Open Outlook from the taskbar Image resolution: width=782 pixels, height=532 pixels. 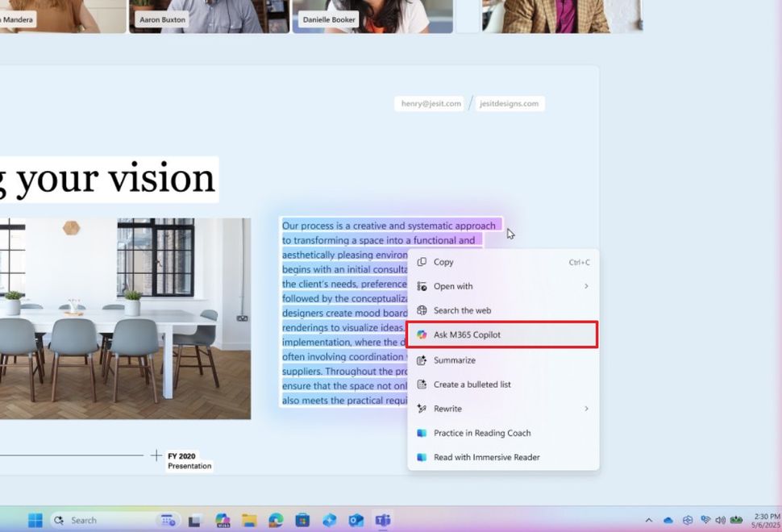(x=355, y=520)
